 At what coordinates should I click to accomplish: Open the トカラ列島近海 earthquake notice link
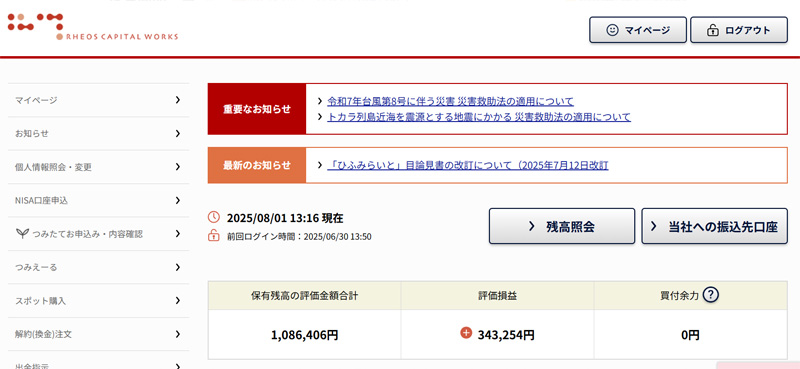[479, 117]
